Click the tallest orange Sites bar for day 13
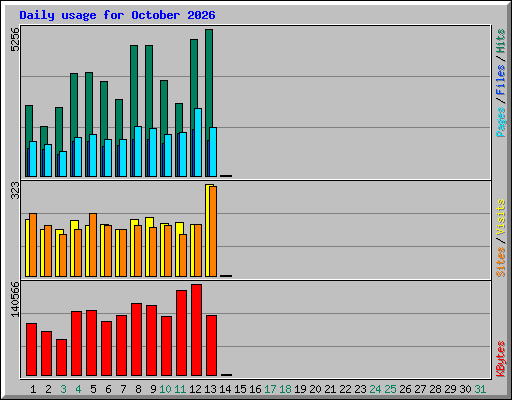The height and width of the screenshot is (400, 512). pos(213,231)
